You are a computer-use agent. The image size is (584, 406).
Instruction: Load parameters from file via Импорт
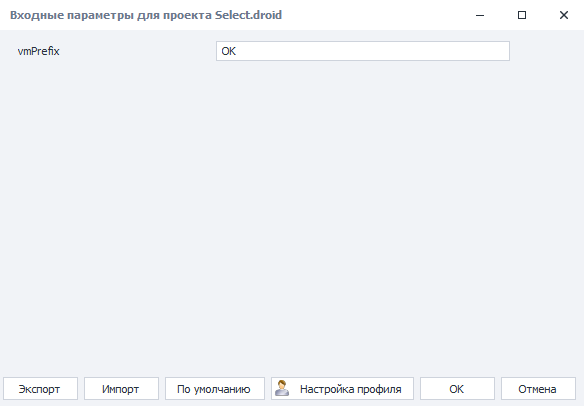tap(121, 388)
